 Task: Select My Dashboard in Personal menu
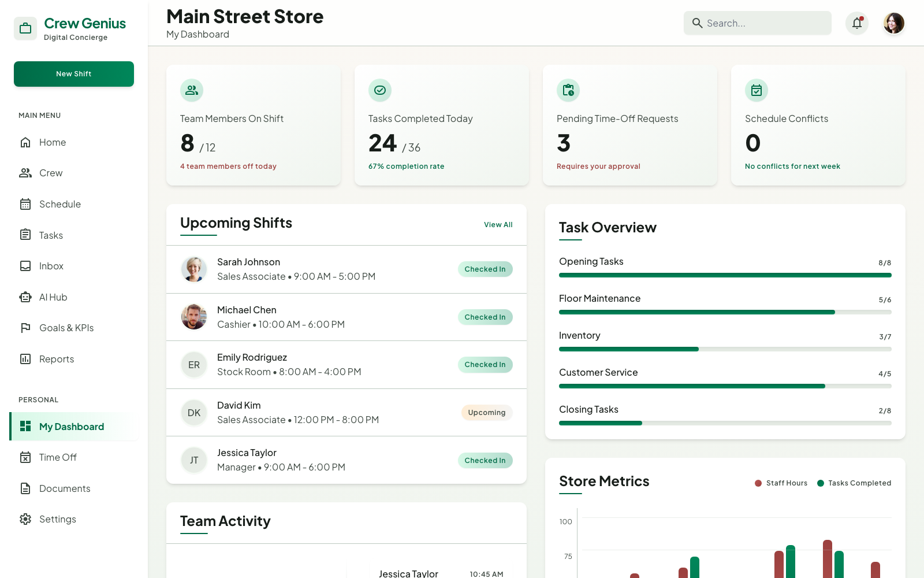tap(74, 427)
